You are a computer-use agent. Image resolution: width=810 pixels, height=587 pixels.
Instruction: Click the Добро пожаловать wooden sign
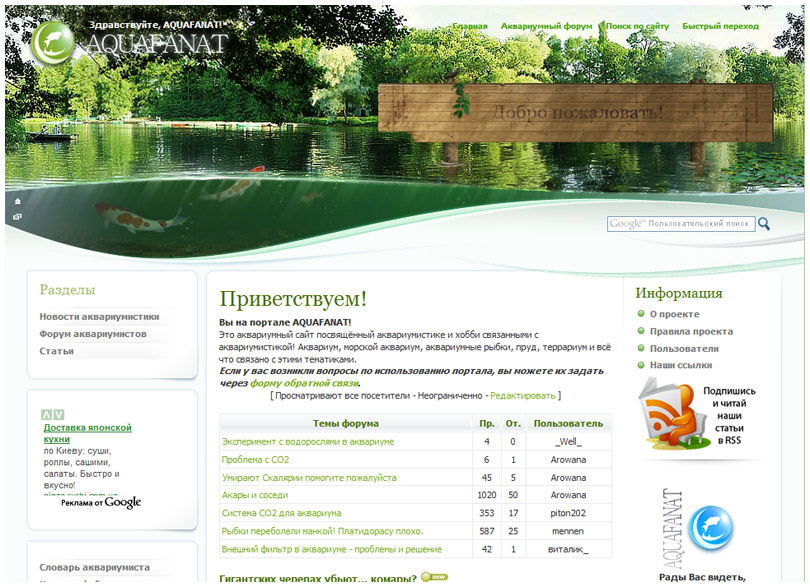pos(575,113)
